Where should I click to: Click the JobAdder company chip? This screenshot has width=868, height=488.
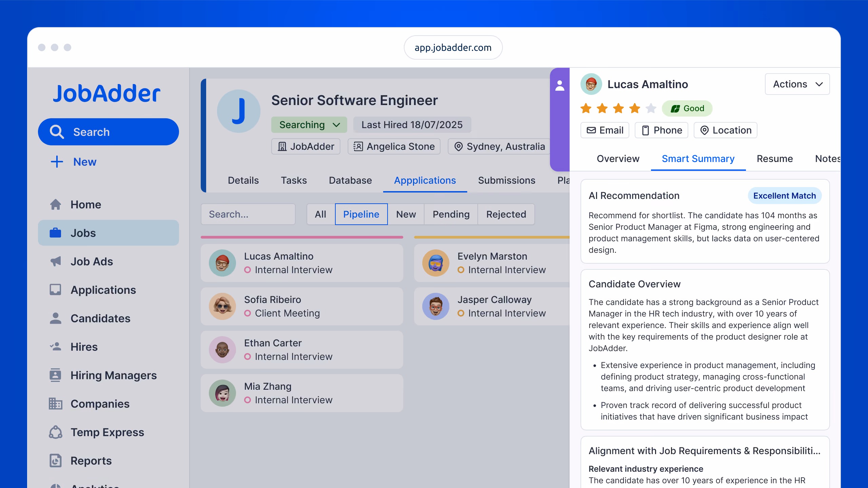point(305,146)
